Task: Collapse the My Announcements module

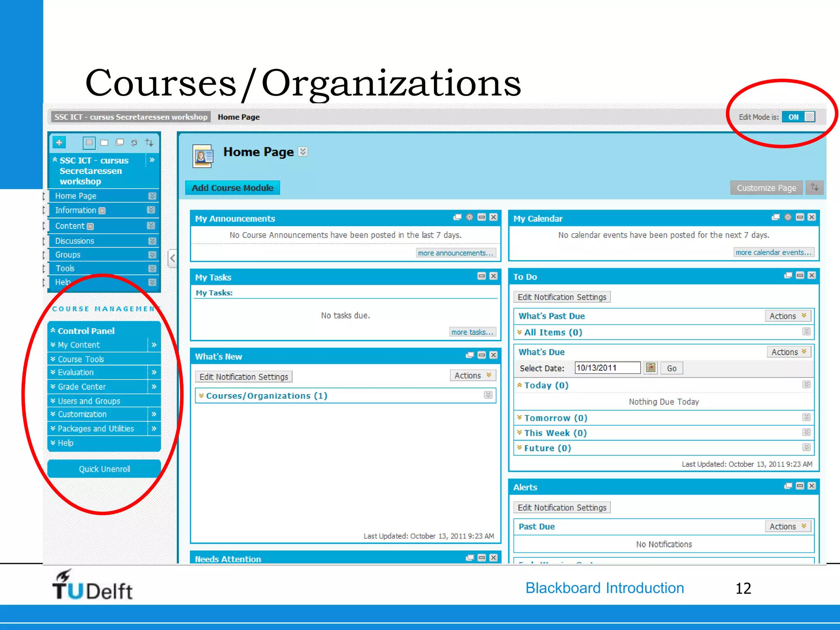Action: 482,217
